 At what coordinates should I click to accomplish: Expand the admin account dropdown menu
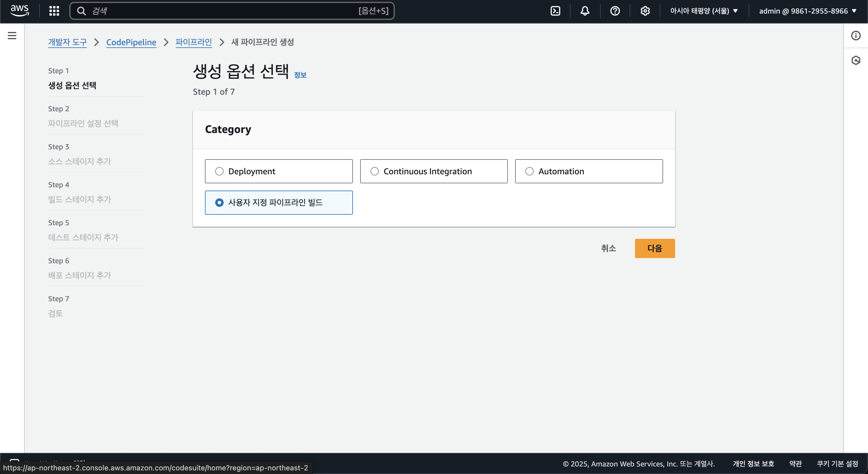pyautogui.click(x=807, y=11)
